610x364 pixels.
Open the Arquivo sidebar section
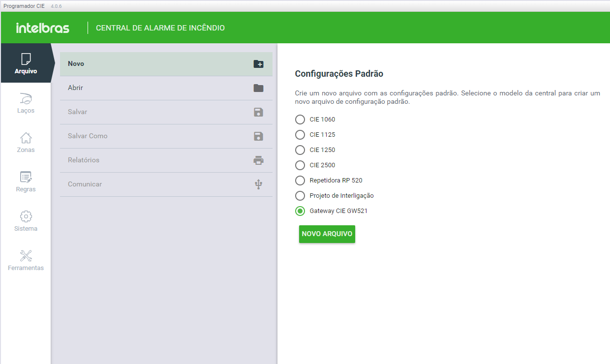(26, 63)
